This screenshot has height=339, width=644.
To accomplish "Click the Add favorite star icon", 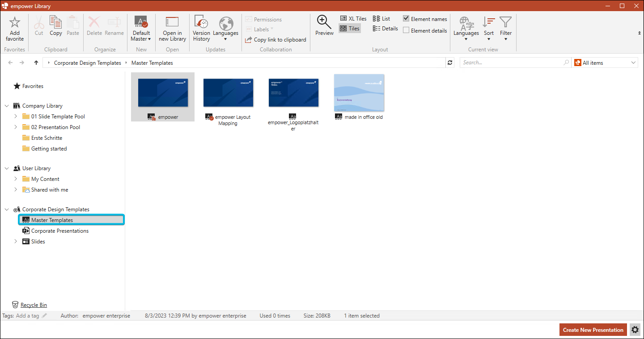I will (15, 22).
